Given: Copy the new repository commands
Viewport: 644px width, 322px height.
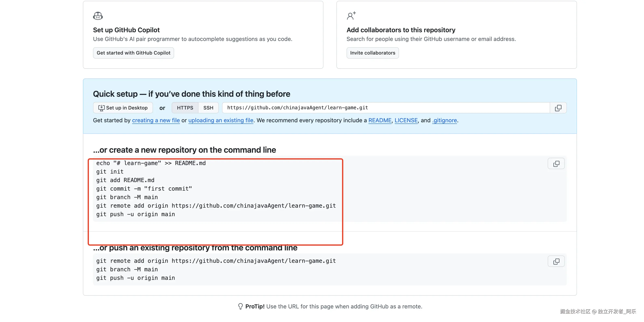Looking at the screenshot, I should coord(556,164).
